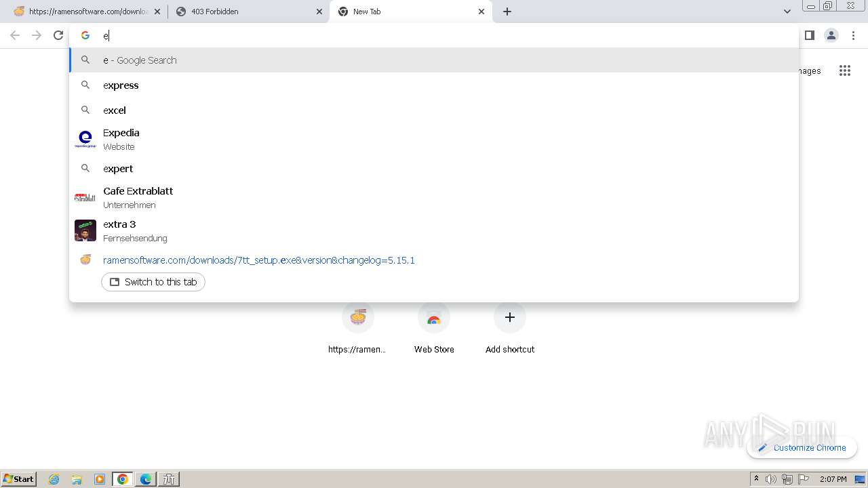The width and height of the screenshot is (868, 488).
Task: Click the network tray icon
Action: click(x=787, y=479)
